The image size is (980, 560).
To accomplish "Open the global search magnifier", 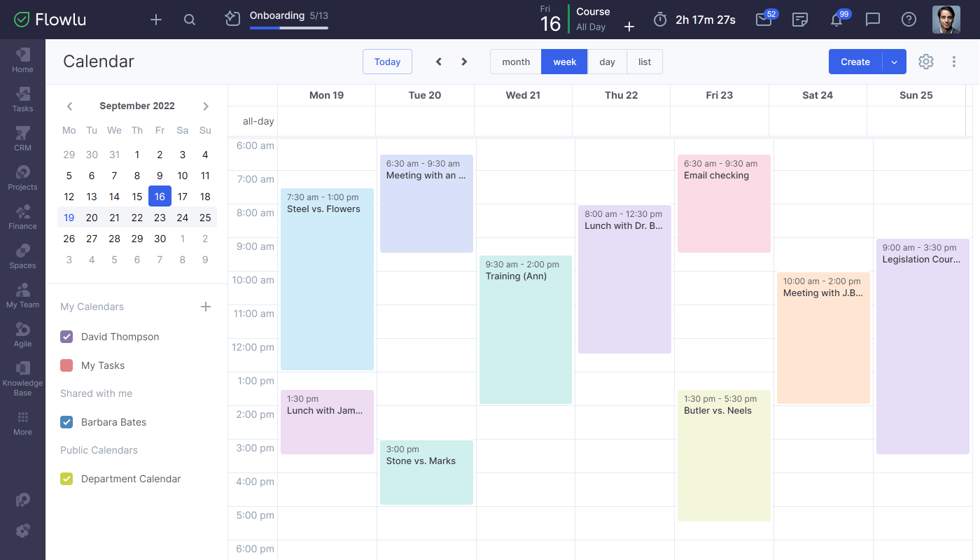I will 189,19.
